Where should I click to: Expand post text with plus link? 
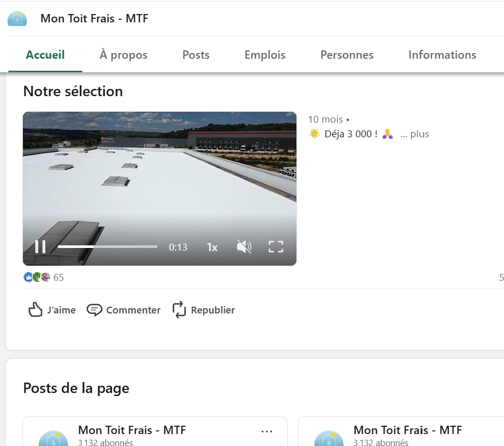pos(419,134)
